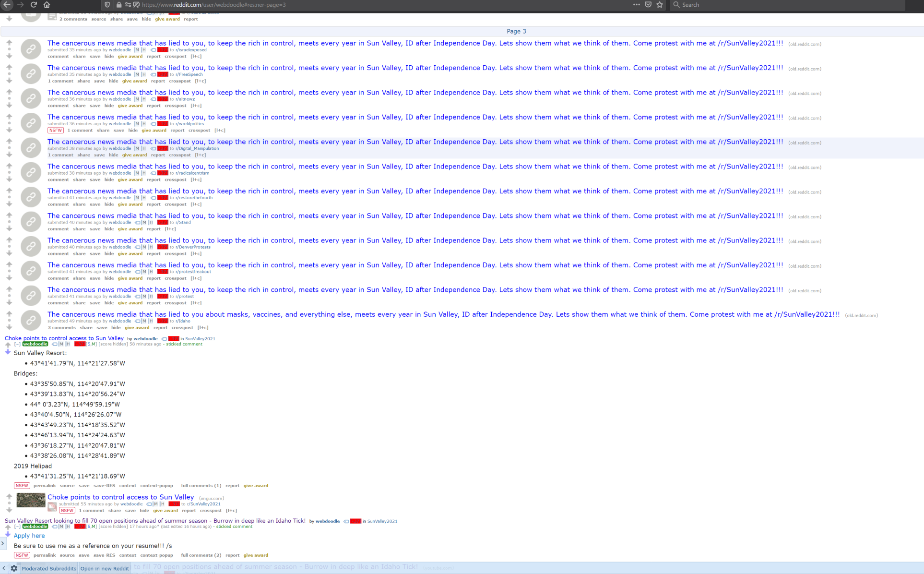Image resolution: width=924 pixels, height=574 pixels.
Task: Open the imgur satellite map thumbnail
Action: (x=31, y=500)
